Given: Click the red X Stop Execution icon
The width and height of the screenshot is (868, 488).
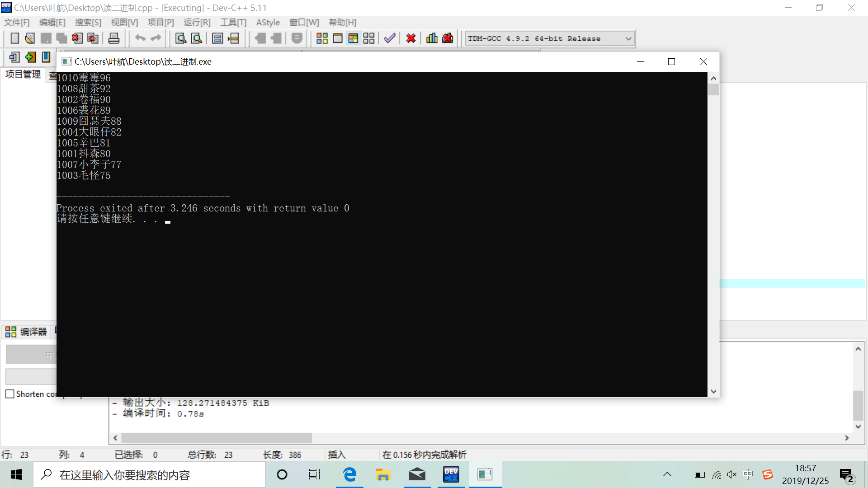Looking at the screenshot, I should pos(410,38).
